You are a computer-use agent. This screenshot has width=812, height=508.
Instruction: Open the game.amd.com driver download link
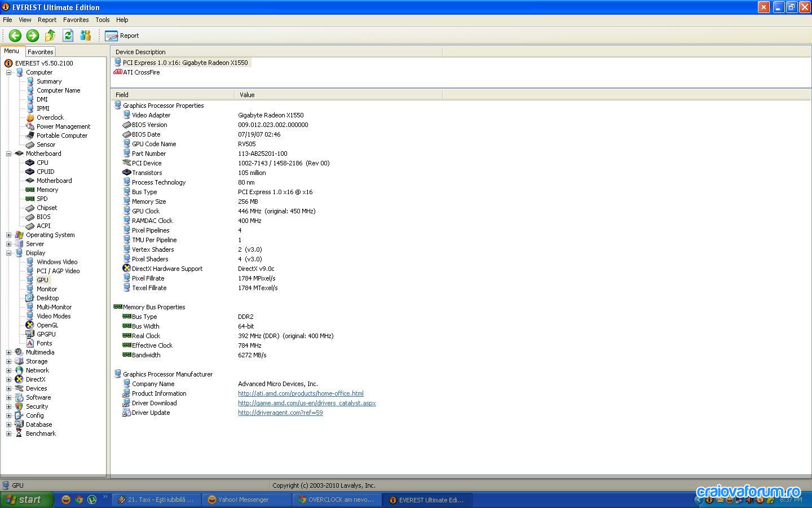coord(307,403)
